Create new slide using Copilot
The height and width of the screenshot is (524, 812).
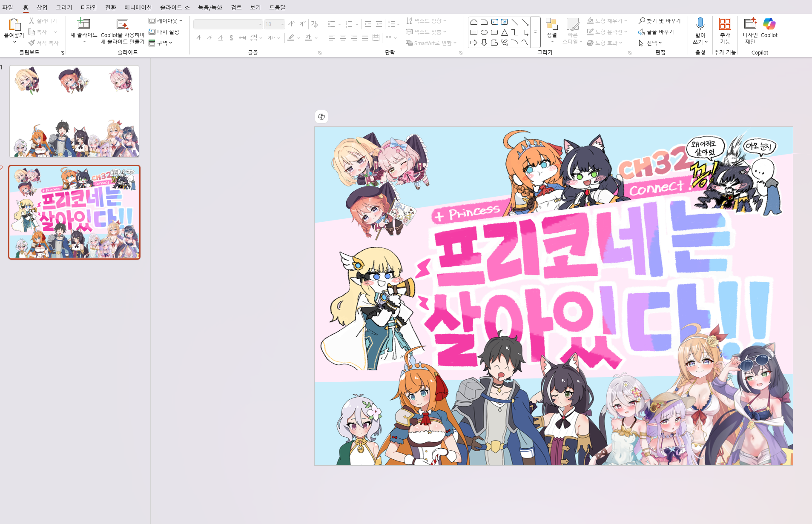click(123, 31)
